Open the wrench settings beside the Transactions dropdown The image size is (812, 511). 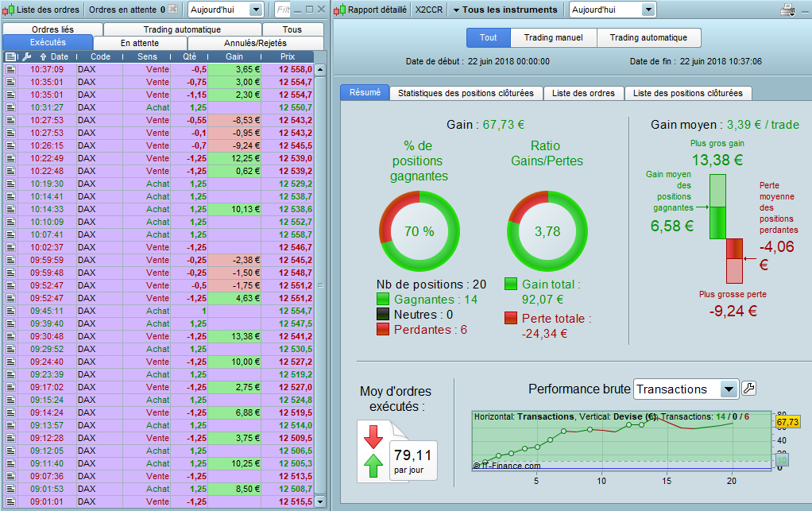[748, 389]
